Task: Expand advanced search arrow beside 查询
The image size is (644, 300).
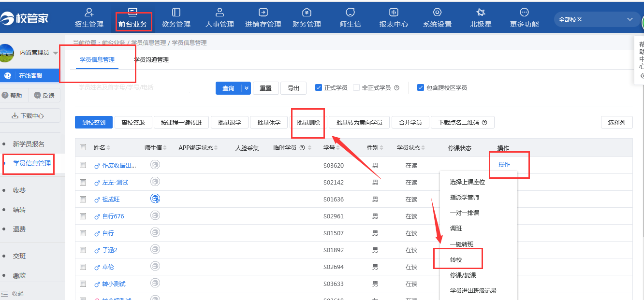Action: (246, 88)
